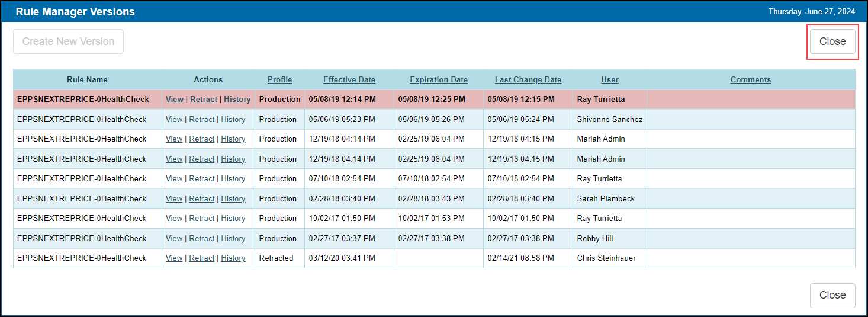
Task: Sort by Effective Date column header
Action: [349, 79]
